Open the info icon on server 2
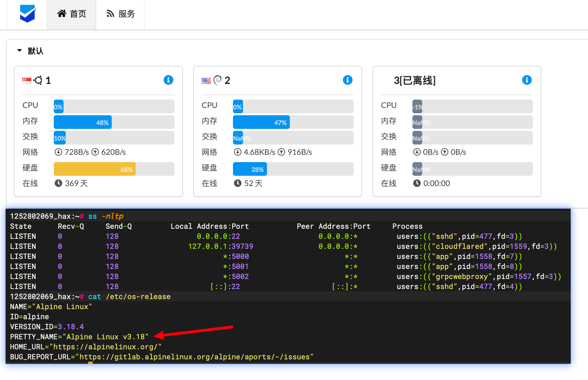The height and width of the screenshot is (380, 588). [347, 80]
